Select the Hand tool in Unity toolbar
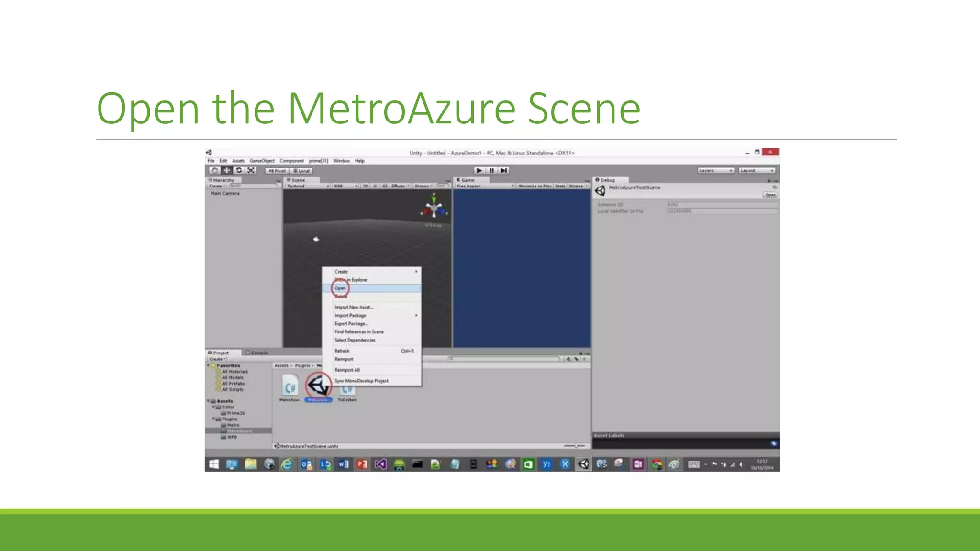980x551 pixels. tap(215, 170)
